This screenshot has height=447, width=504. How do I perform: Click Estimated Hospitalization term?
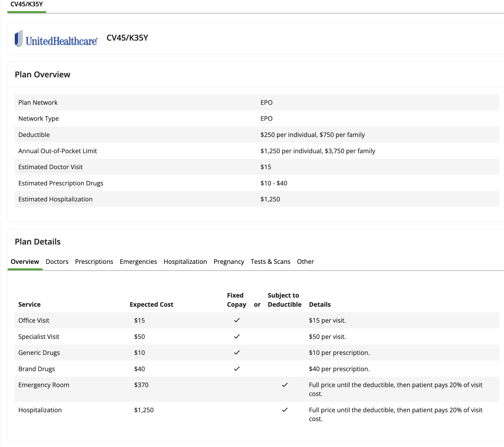[55, 199]
